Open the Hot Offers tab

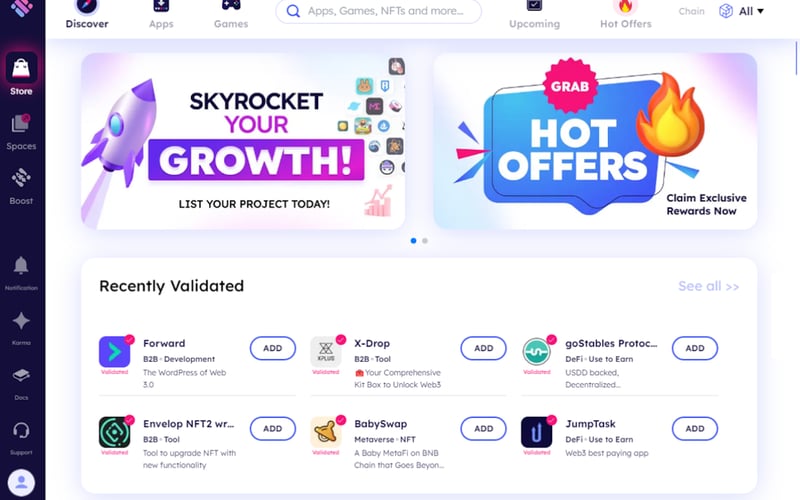626,14
